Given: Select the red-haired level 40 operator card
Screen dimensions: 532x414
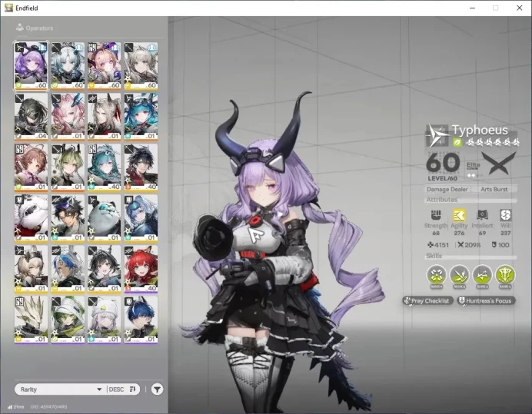Looking at the screenshot, I should coord(141,270).
